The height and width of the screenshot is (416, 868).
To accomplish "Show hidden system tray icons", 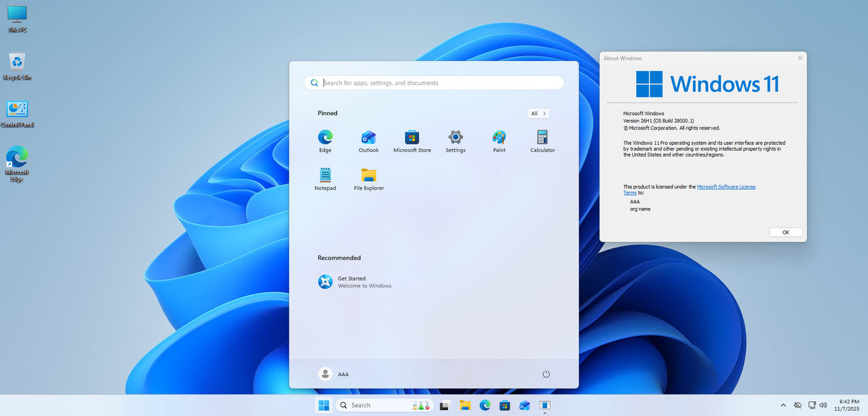I will click(x=783, y=405).
